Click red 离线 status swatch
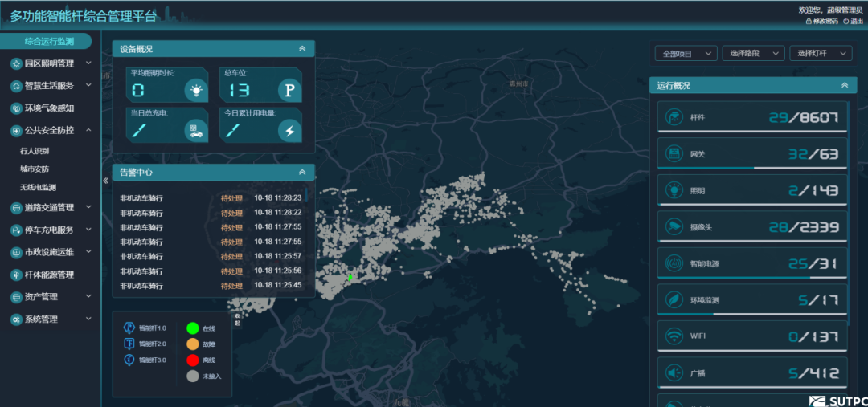This screenshot has height=407, width=868. tap(193, 360)
